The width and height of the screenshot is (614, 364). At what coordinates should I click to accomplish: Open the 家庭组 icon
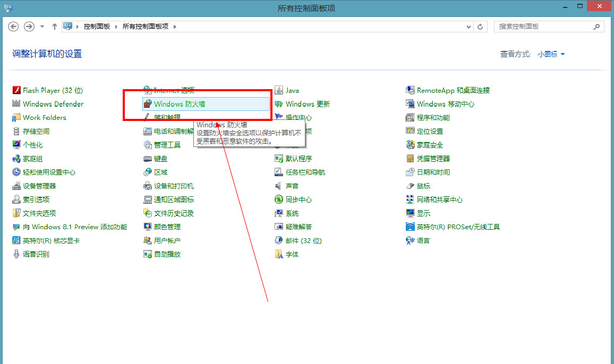(16, 159)
